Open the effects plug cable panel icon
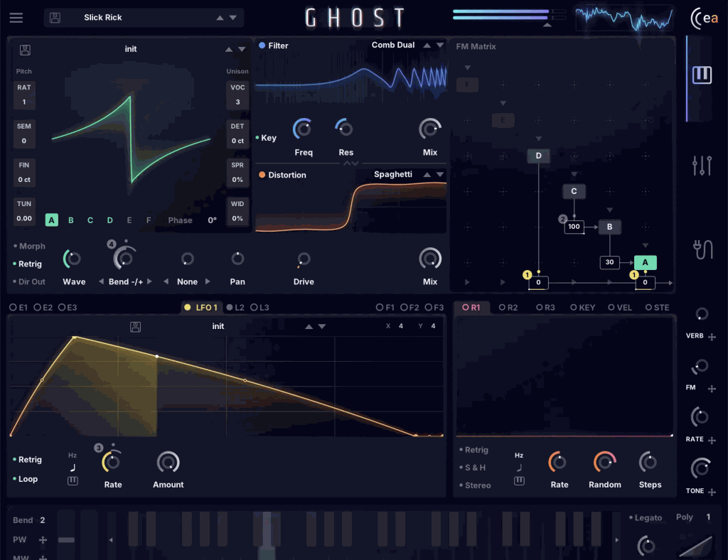 [x=702, y=249]
